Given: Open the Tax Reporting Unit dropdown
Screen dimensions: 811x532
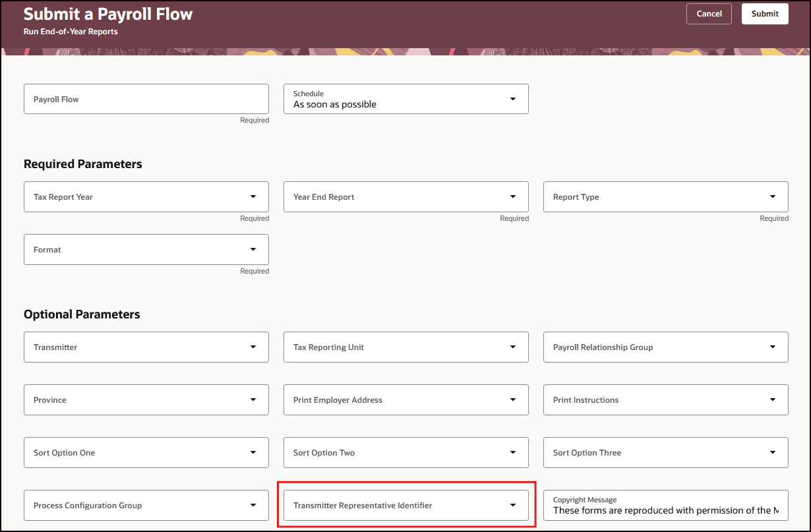Looking at the screenshot, I should 405,347.
